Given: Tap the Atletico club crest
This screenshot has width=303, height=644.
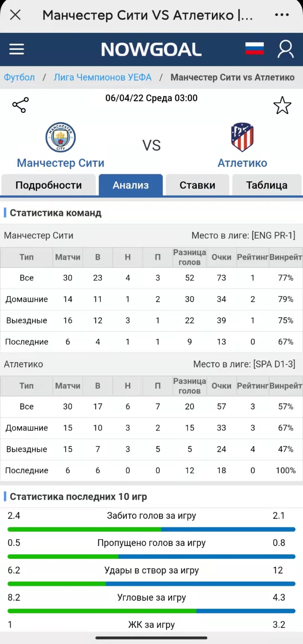Looking at the screenshot, I should (242, 137).
